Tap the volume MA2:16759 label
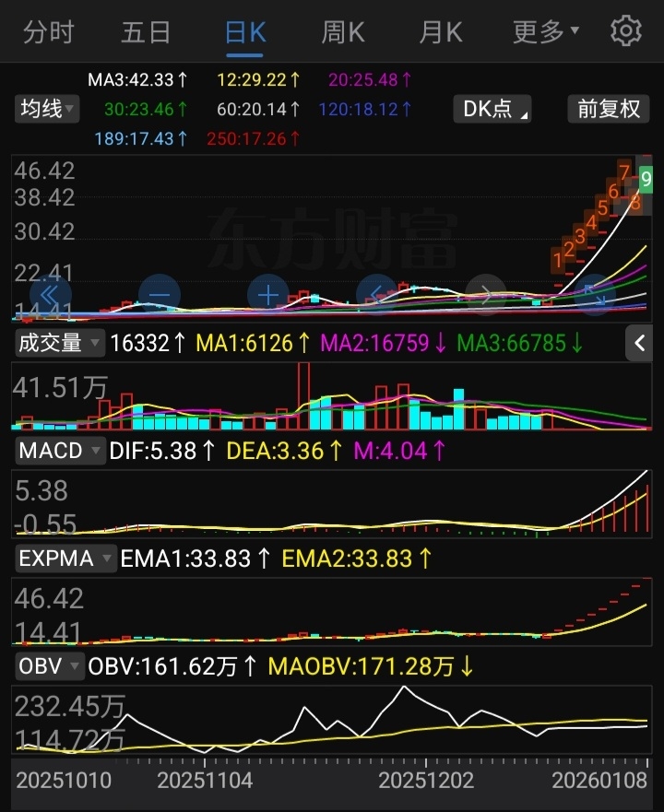The image size is (664, 812). coord(383,344)
